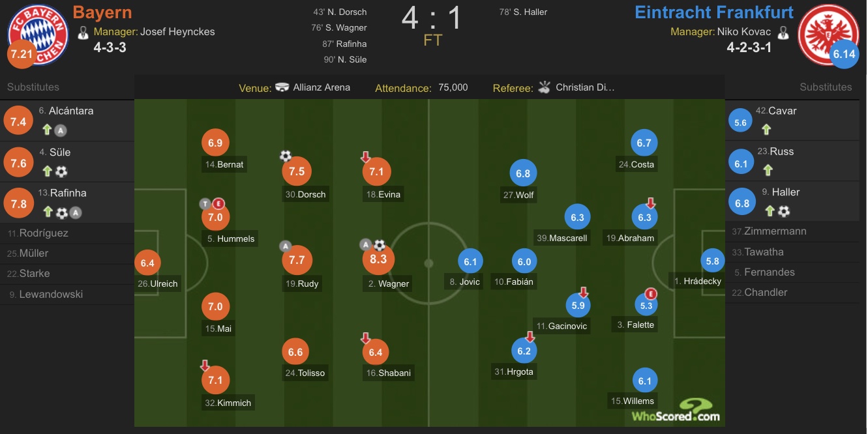Click the red substitution arrow above Evina
This screenshot has width=868, height=434.
coord(366,156)
